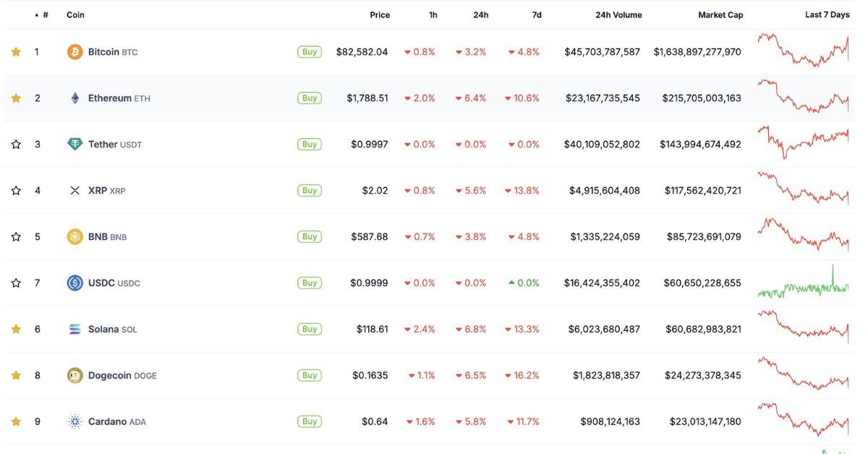Sort by the 7d change column
The width and height of the screenshot is (868, 454).
pyautogui.click(x=536, y=15)
